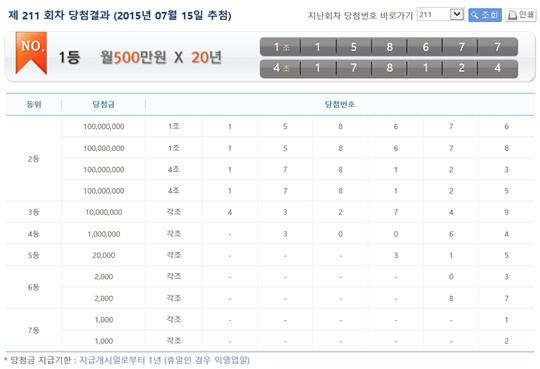Click the 당첨번호 column header
The height and width of the screenshot is (369, 540).
[x=340, y=104]
